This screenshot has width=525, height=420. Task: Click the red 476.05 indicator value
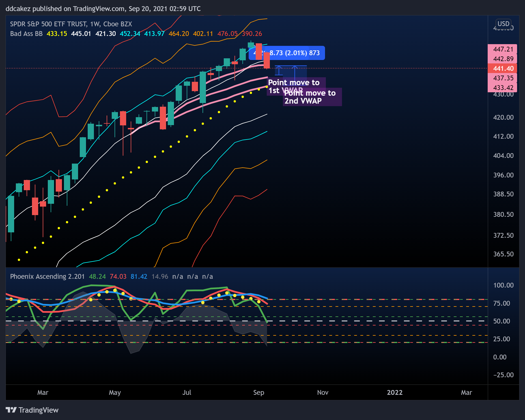(x=227, y=34)
